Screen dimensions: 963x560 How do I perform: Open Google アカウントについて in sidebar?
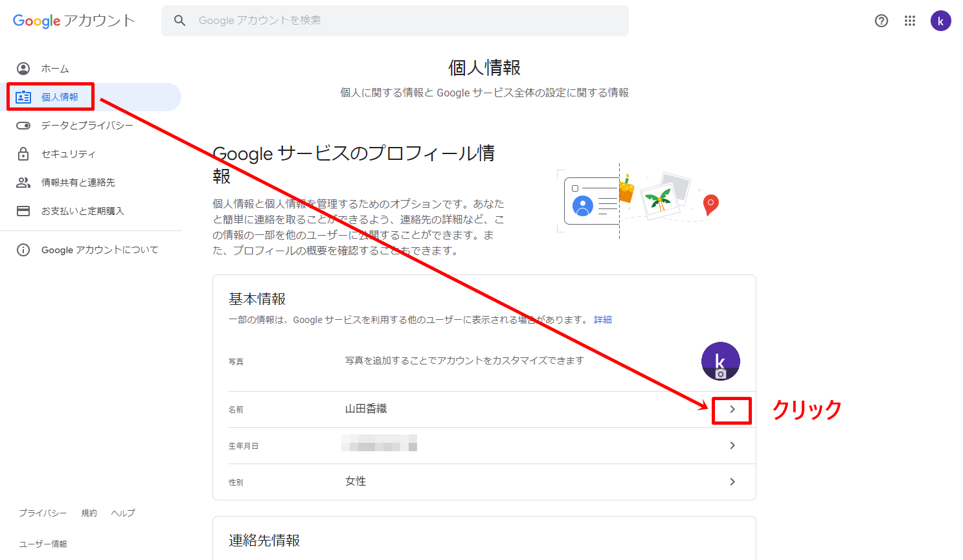99,250
